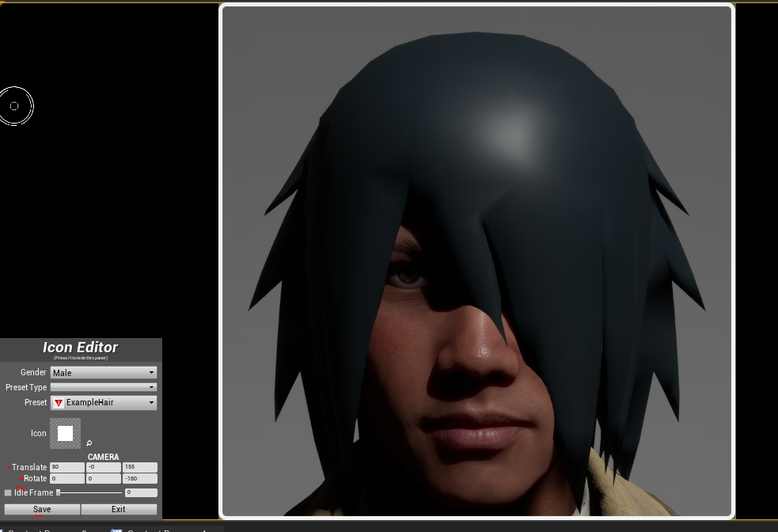The height and width of the screenshot is (532, 778).
Task: Click the Icon thumbnail preview square
Action: [x=65, y=433]
